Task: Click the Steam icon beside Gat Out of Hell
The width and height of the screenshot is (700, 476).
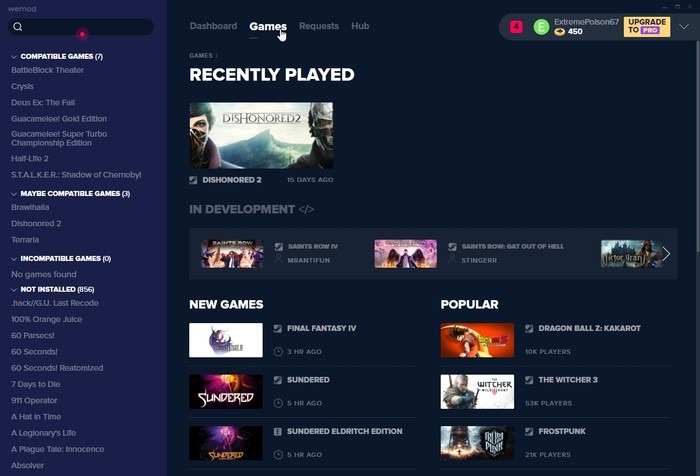Action: (452, 246)
